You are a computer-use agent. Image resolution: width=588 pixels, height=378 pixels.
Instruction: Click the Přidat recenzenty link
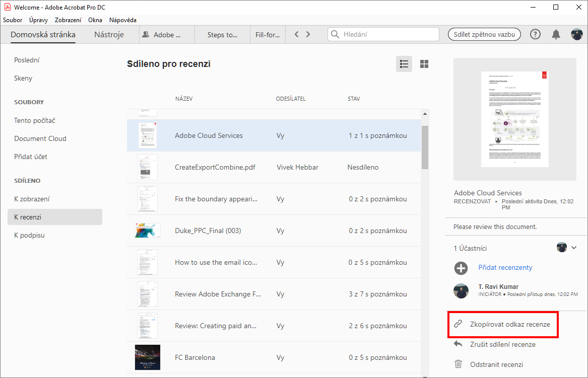505,267
